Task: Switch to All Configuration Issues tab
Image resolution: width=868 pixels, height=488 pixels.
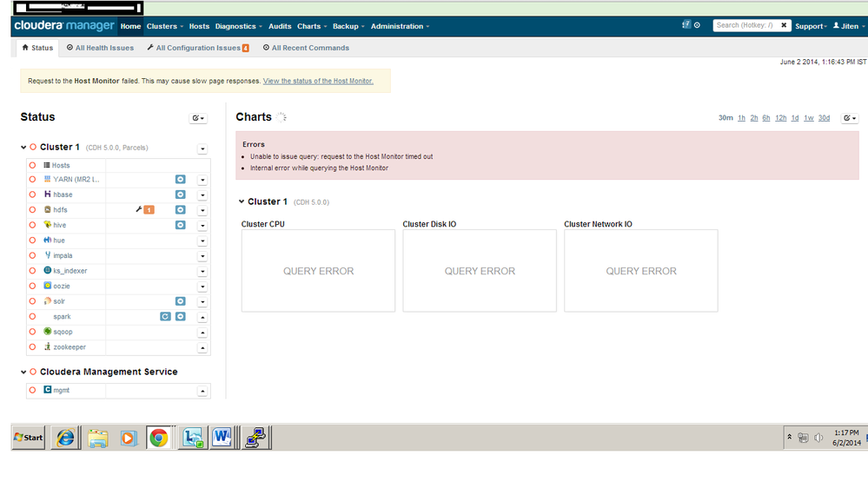Action: pos(198,48)
